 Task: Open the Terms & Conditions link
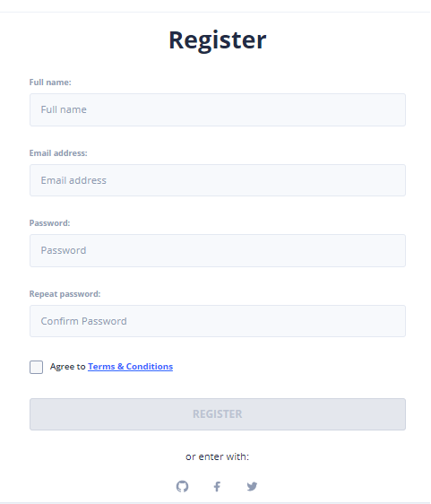tap(131, 367)
